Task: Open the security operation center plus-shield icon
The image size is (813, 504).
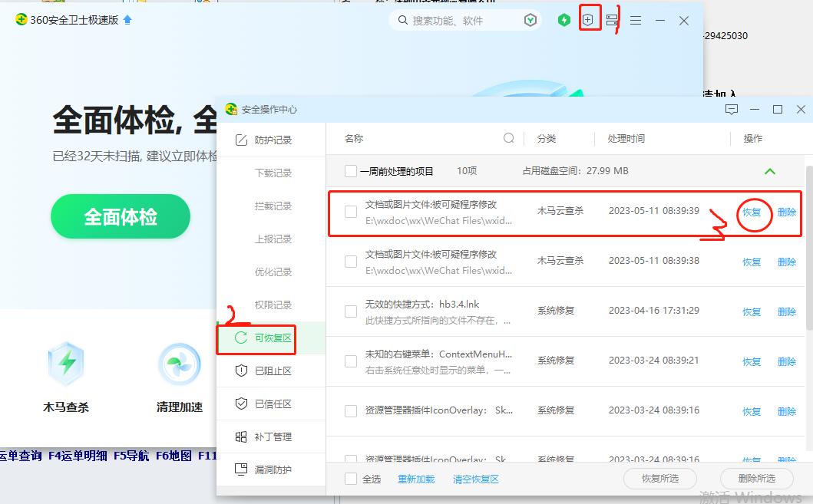Action: click(x=587, y=20)
